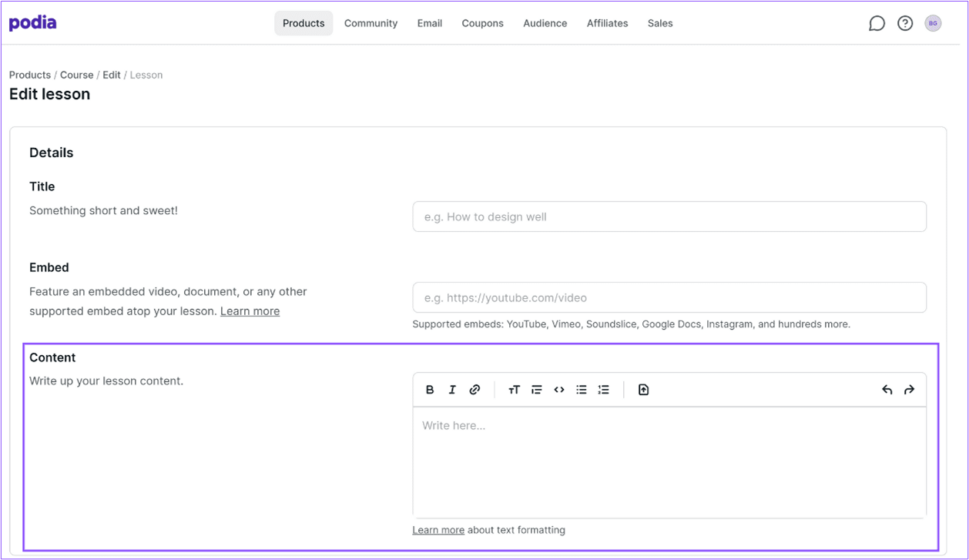Focus the Embed URL input field
Image resolution: width=969 pixels, height=560 pixels.
(669, 297)
